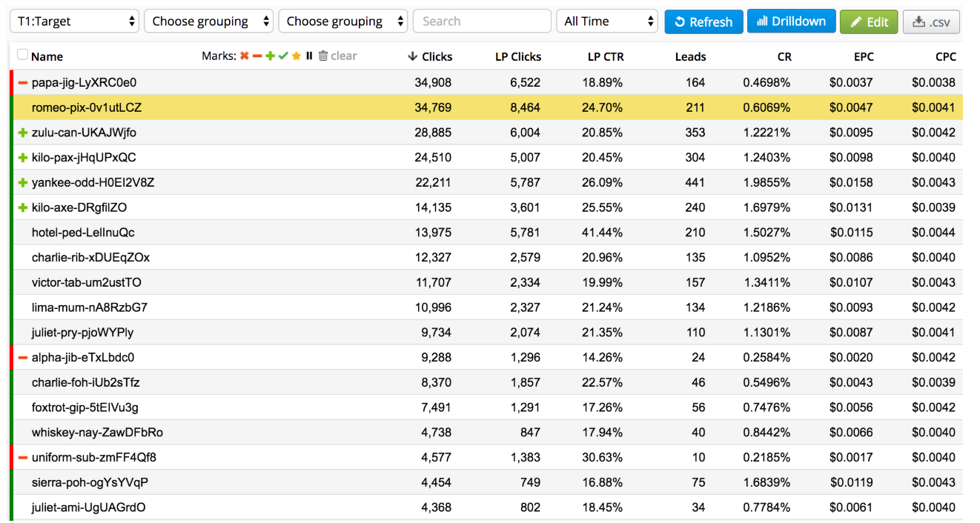Click green plus icon beside kilo-axe-DRgfilZO
Screen dimensions: 980x523
(22, 207)
